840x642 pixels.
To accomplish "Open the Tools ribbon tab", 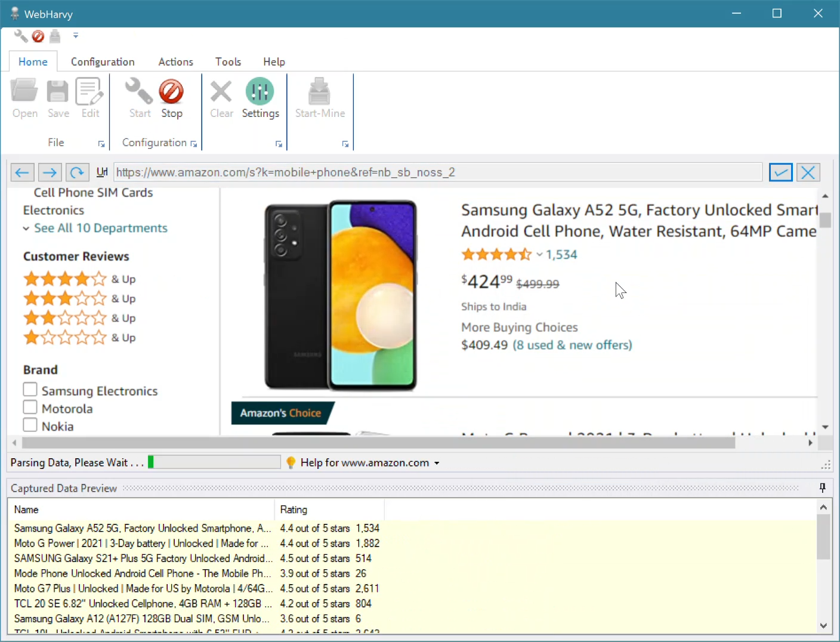I will (x=228, y=61).
